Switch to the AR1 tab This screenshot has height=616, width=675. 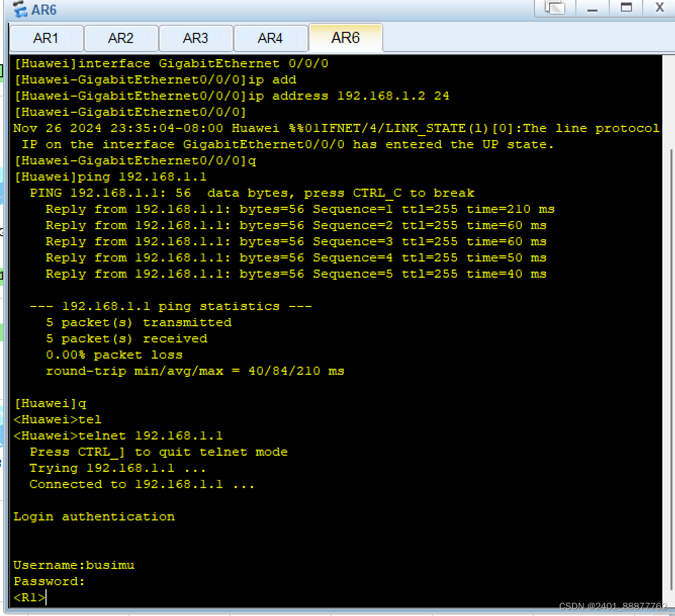point(46,38)
